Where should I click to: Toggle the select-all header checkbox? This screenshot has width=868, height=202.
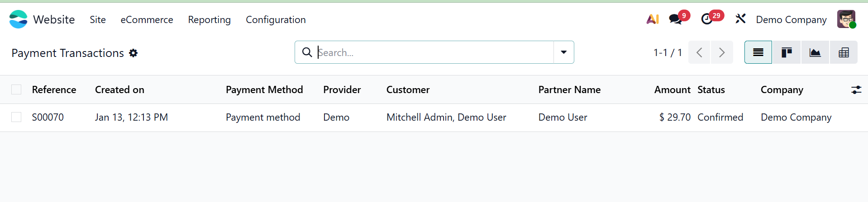tap(16, 89)
